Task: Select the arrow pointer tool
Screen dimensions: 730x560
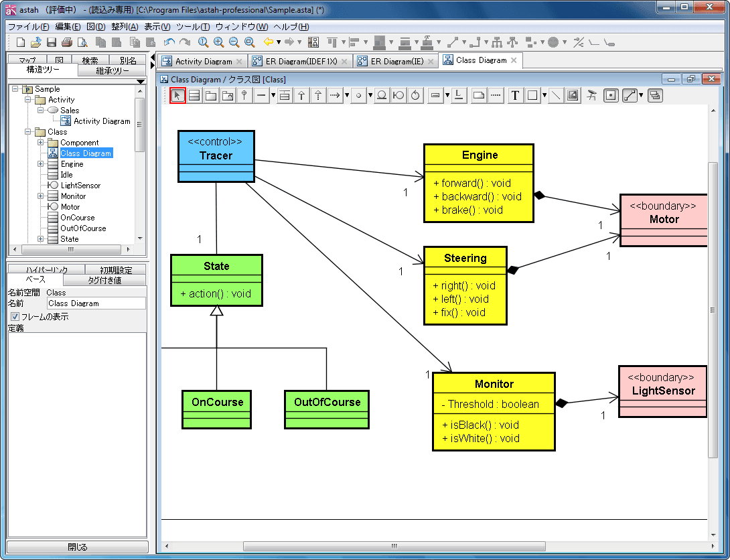Action: click(177, 95)
